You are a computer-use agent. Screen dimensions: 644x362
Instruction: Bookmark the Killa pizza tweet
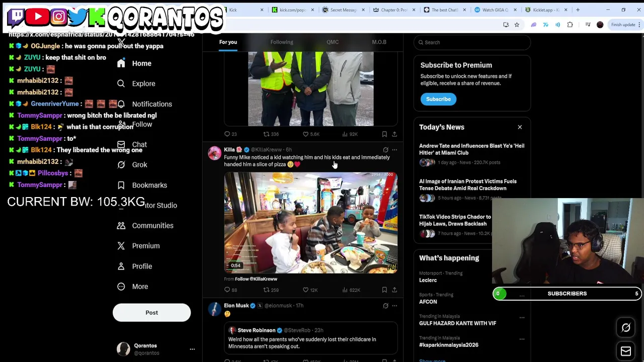point(384,290)
